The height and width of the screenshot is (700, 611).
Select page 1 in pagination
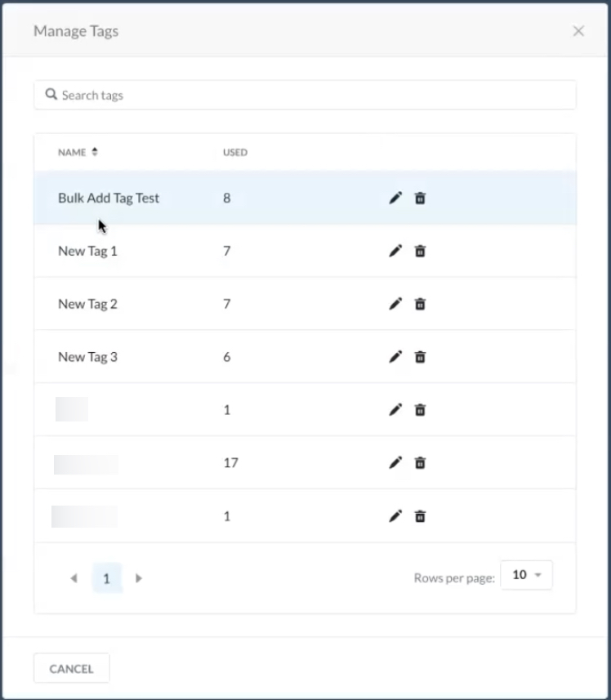click(107, 578)
